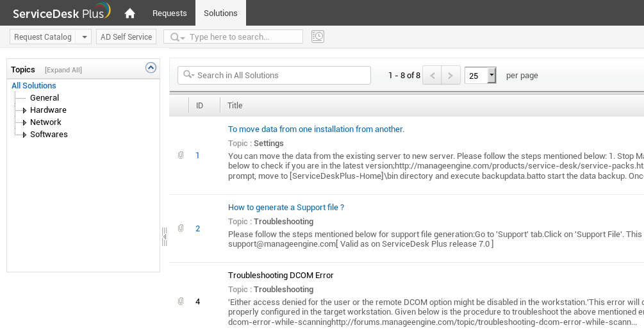Expand the Network topic node
Image resolution: width=644 pixels, height=330 pixels.
point(24,122)
